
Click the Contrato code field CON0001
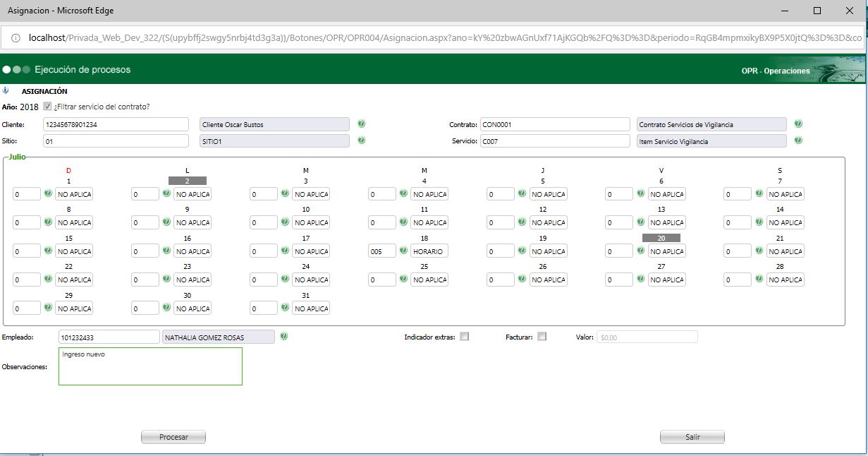click(x=555, y=124)
